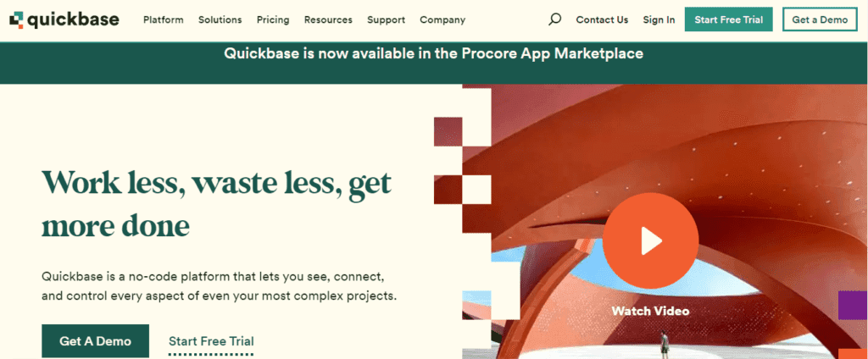
Task: Click the Contact Us link
Action: pos(602,19)
